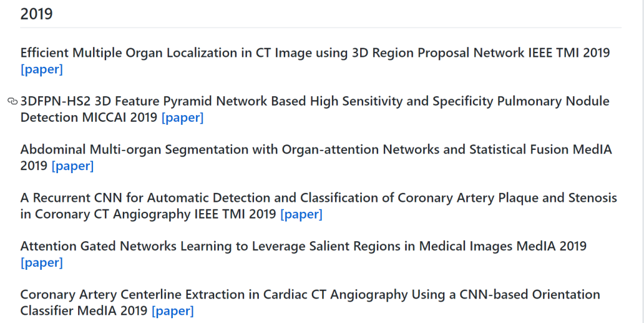
Task: Open the paper link for Abdominal Multi-organ Segmentation
Action: pos(73,166)
